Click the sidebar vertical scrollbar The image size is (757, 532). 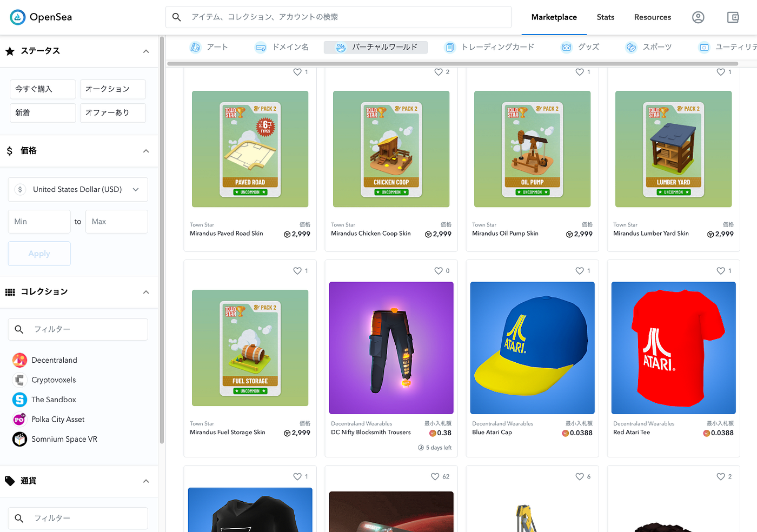[162, 241]
